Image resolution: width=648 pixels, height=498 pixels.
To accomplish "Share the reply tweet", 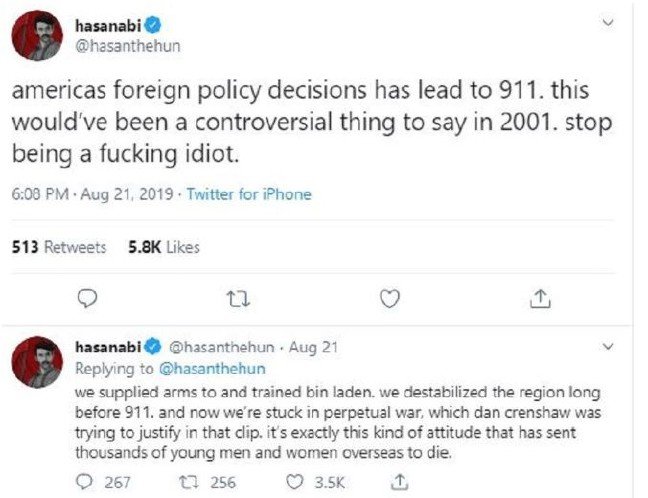I will [x=401, y=483].
